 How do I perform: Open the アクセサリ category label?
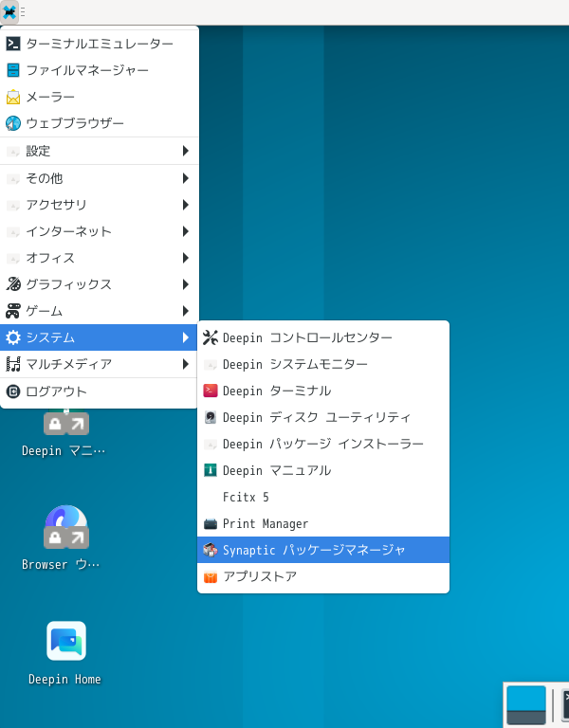(56, 205)
